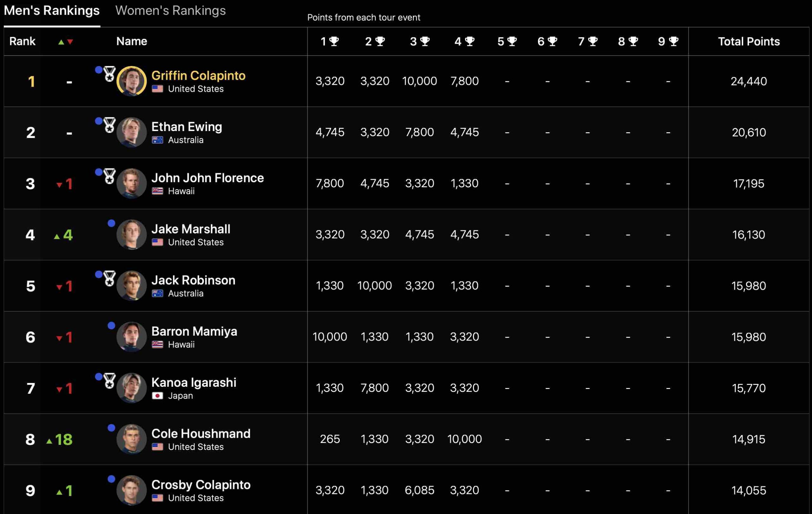Click Ethan Ewing's profile photo
812x514 pixels.
click(132, 132)
